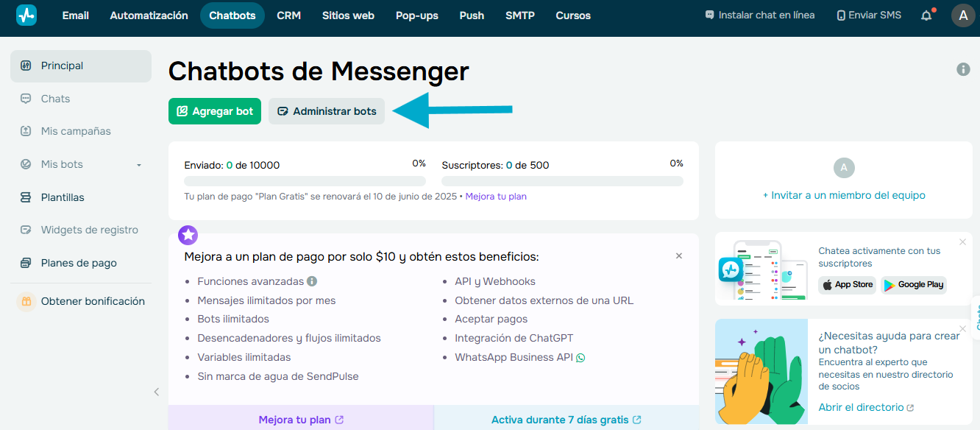The width and height of the screenshot is (980, 430).
Task: Select the Chatbots top menu
Action: click(x=232, y=15)
